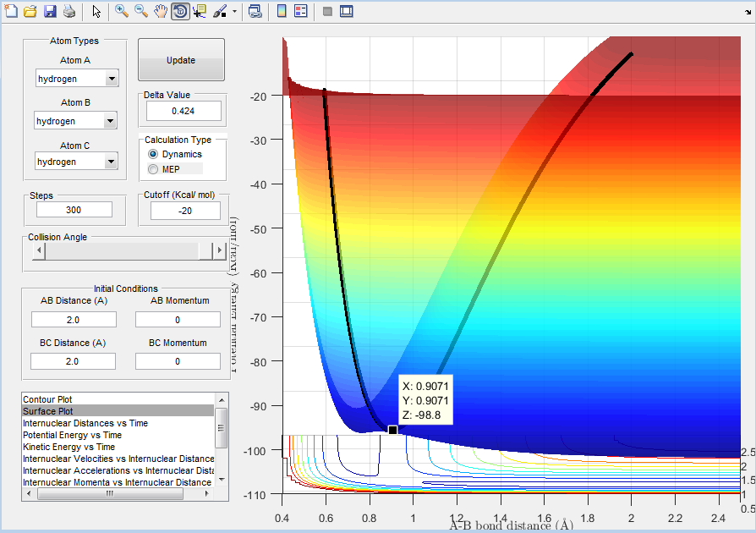
Task: Select the Zoom In magnifier tool
Action: (x=122, y=12)
